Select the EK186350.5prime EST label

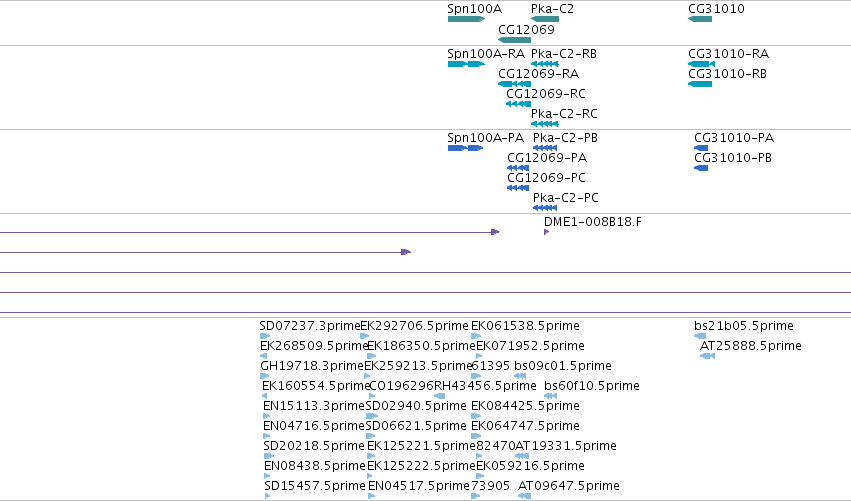(422, 346)
